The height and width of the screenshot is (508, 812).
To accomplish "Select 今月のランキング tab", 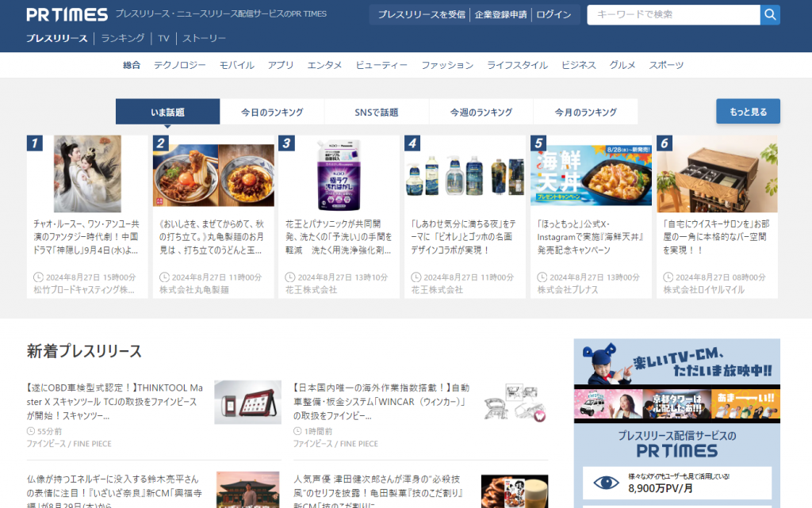I will tap(585, 113).
